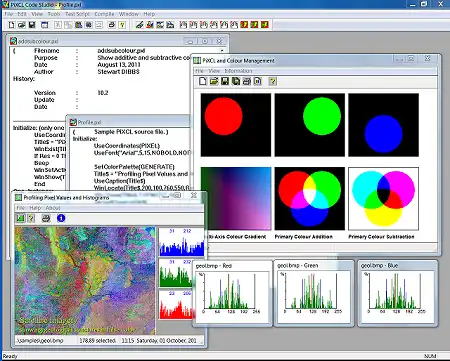Image resolution: width=450 pixels, height=361 pixels.
Task: Select the red circle image tile
Action: (236, 125)
